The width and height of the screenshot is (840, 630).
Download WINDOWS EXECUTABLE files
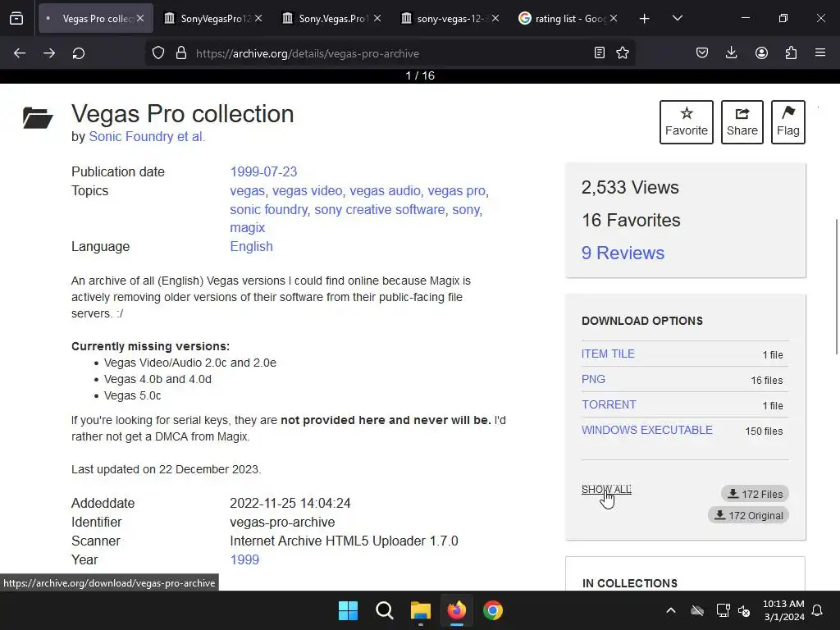pyautogui.click(x=647, y=430)
